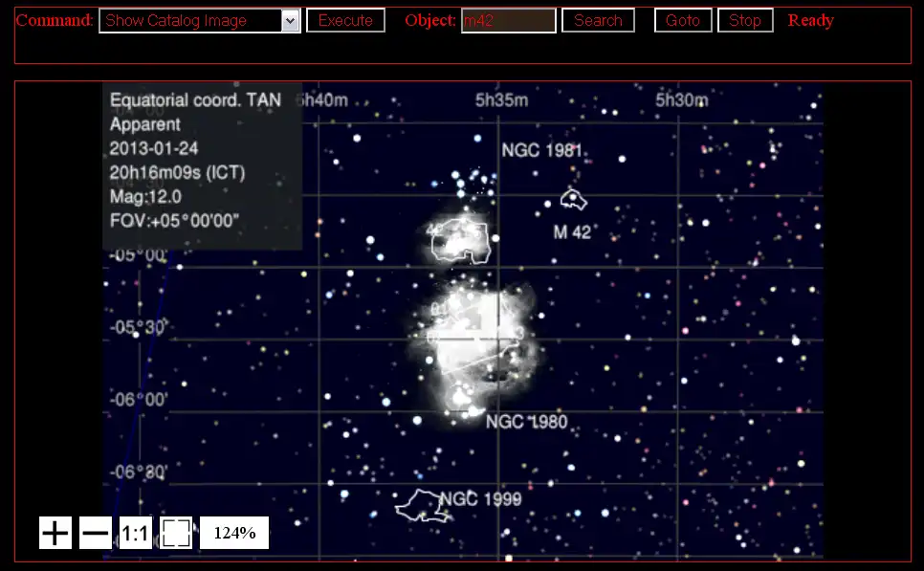Select the Show Catalog Image combo box

(200, 21)
